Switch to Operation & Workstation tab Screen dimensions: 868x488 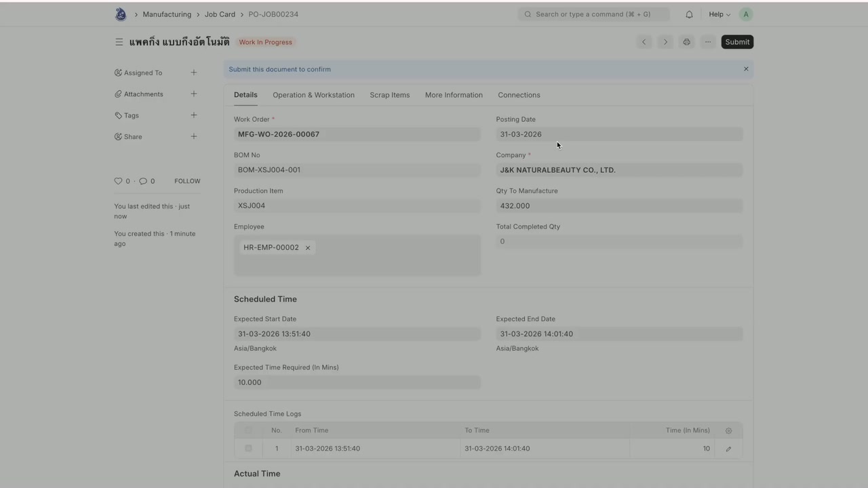click(313, 95)
